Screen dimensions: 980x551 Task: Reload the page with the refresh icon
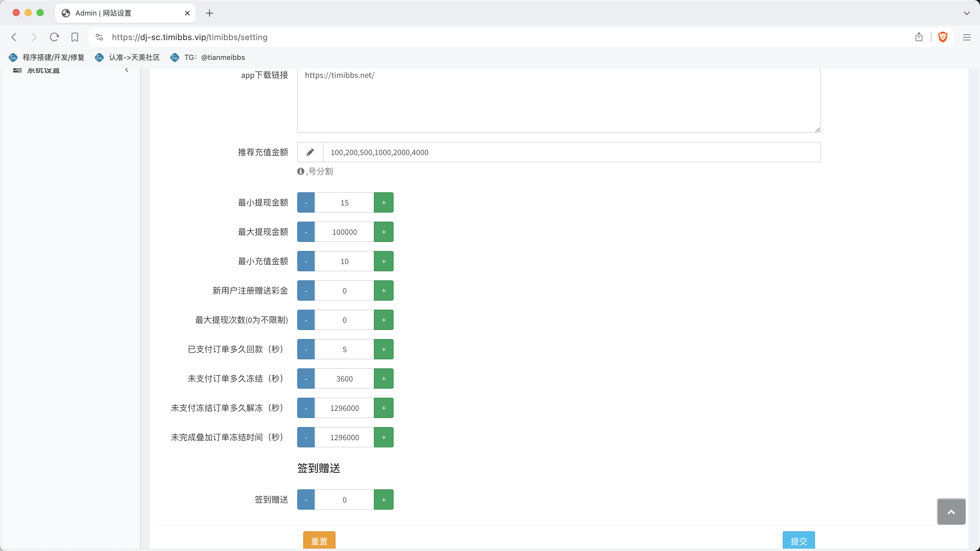tap(54, 37)
